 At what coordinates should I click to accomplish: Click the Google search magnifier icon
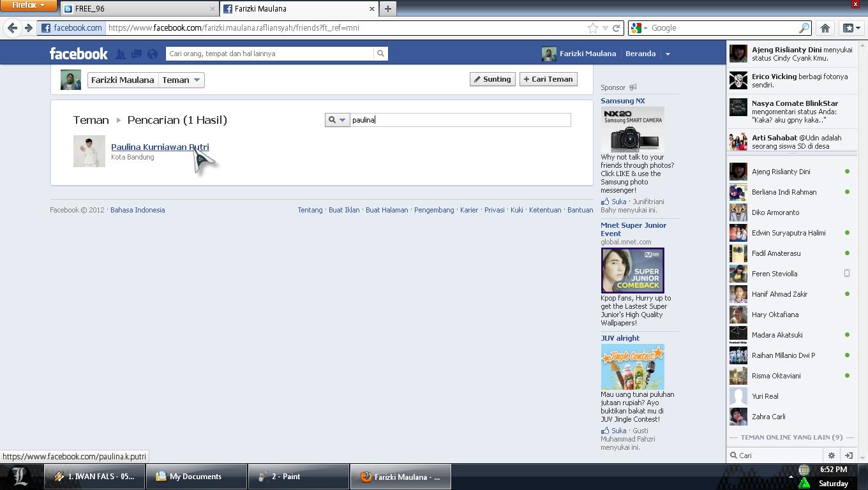click(x=804, y=28)
